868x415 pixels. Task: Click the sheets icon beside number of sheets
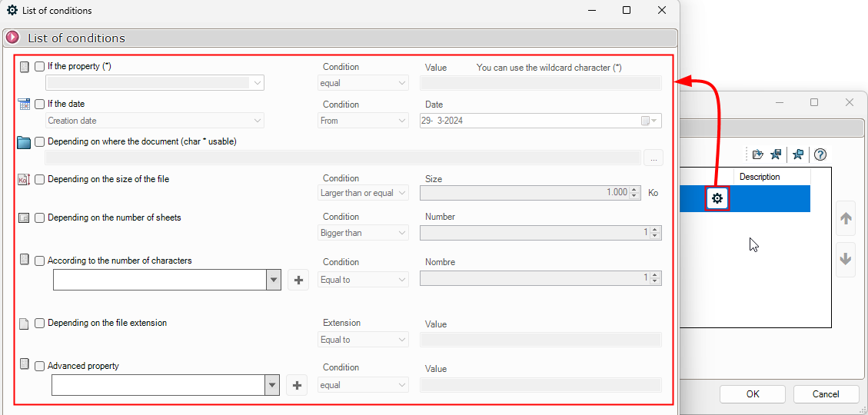24,218
